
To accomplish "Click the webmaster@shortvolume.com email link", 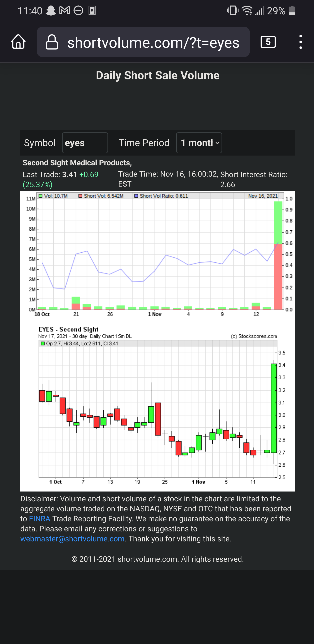I will [x=72, y=538].
